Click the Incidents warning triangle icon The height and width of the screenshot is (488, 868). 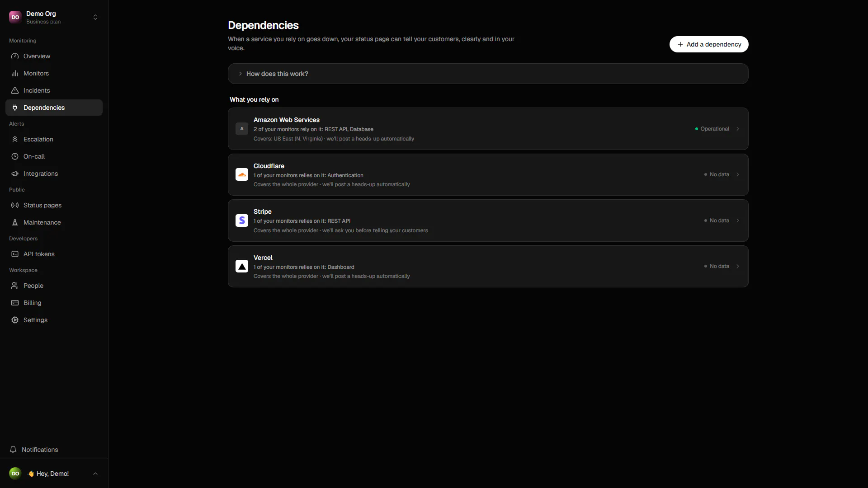click(15, 90)
